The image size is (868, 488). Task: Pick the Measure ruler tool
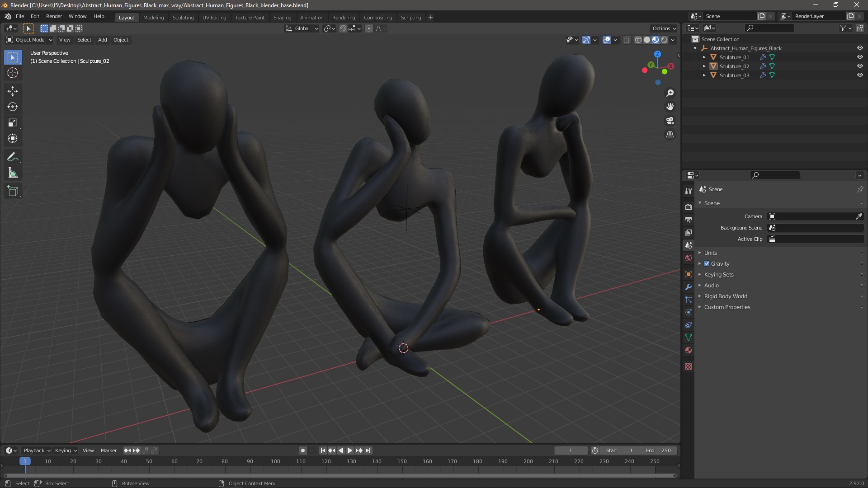13,173
